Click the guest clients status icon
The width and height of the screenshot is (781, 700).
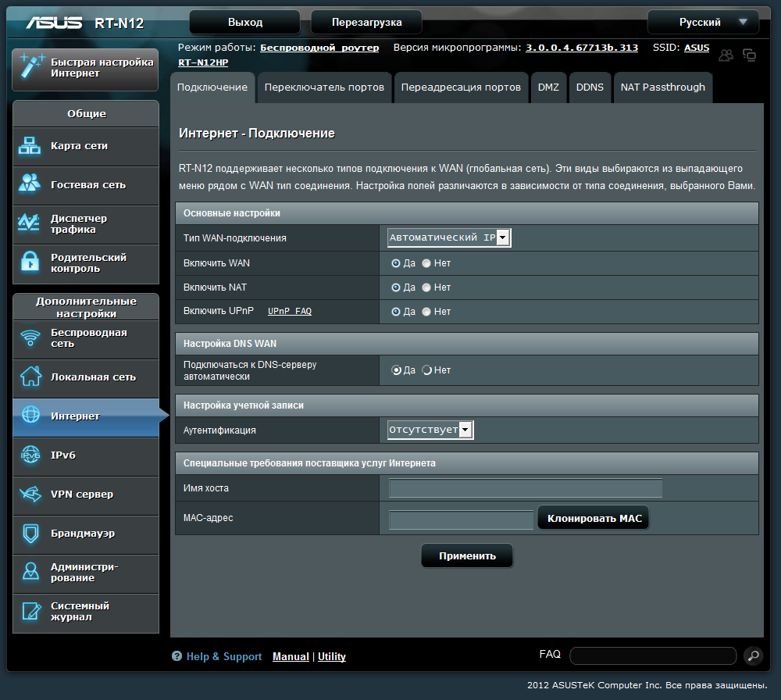(726, 55)
